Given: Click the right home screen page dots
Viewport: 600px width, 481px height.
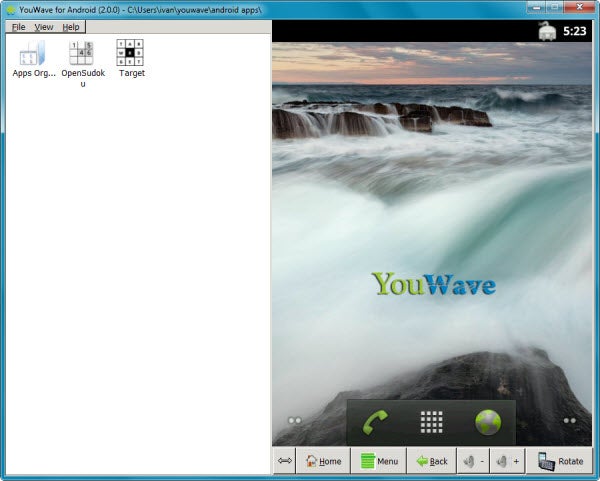Looking at the screenshot, I should (569, 421).
